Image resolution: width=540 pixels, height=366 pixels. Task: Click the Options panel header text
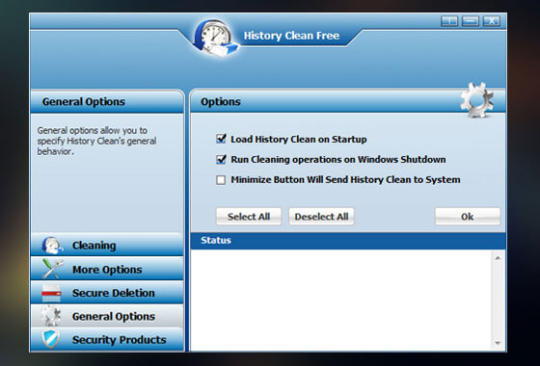tap(220, 102)
